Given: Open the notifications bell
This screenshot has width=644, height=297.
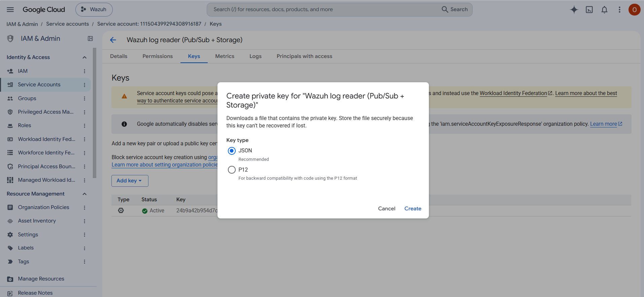Looking at the screenshot, I should tap(604, 9).
